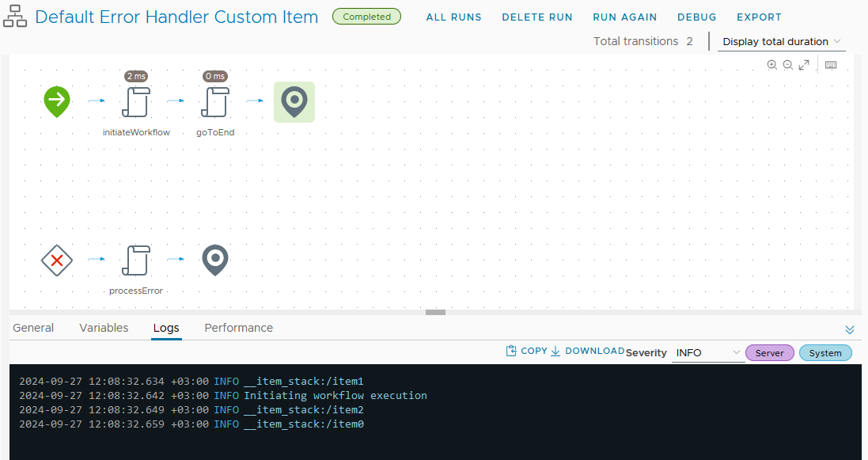Copy the logs with COPY button
868x460 pixels.
coord(526,351)
